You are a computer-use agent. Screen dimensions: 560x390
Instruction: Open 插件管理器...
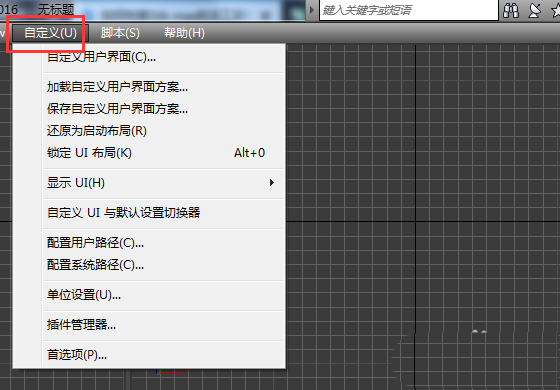tap(164, 325)
